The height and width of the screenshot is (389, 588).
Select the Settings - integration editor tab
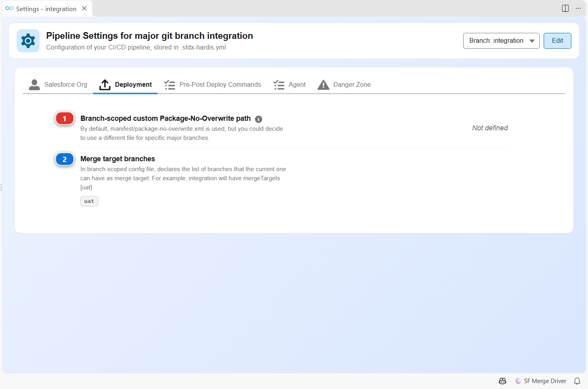[x=48, y=9]
